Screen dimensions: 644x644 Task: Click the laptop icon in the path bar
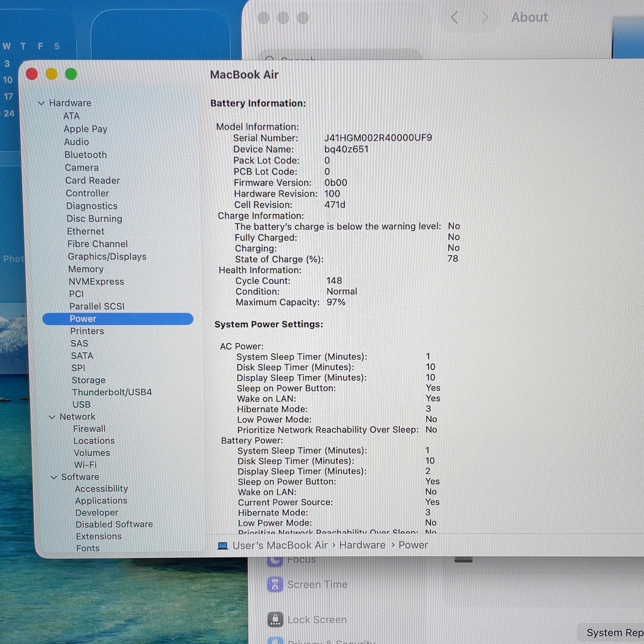(x=222, y=546)
